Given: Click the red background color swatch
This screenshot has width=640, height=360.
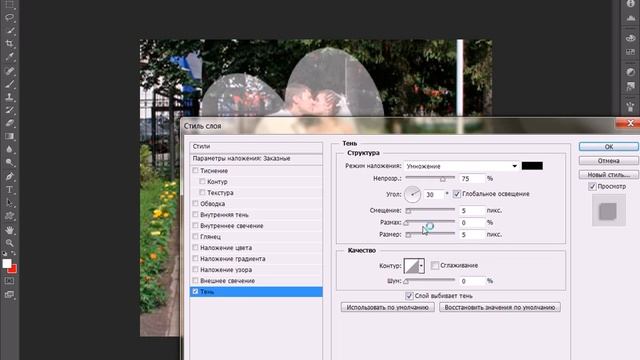Looking at the screenshot, I should click(x=13, y=270).
